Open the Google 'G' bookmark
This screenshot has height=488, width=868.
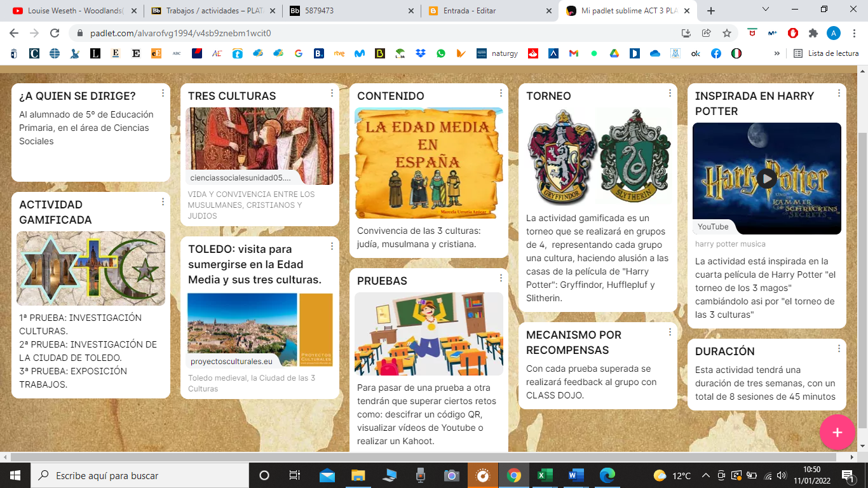coord(299,54)
